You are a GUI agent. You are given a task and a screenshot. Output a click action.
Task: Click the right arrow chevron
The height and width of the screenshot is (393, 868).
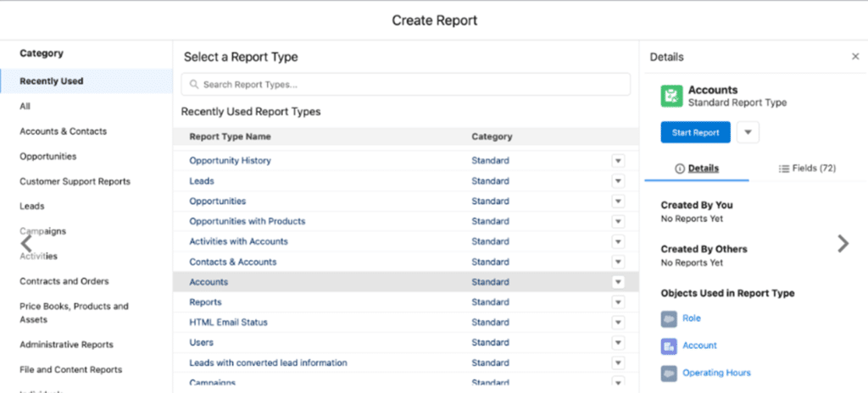pos(843,244)
